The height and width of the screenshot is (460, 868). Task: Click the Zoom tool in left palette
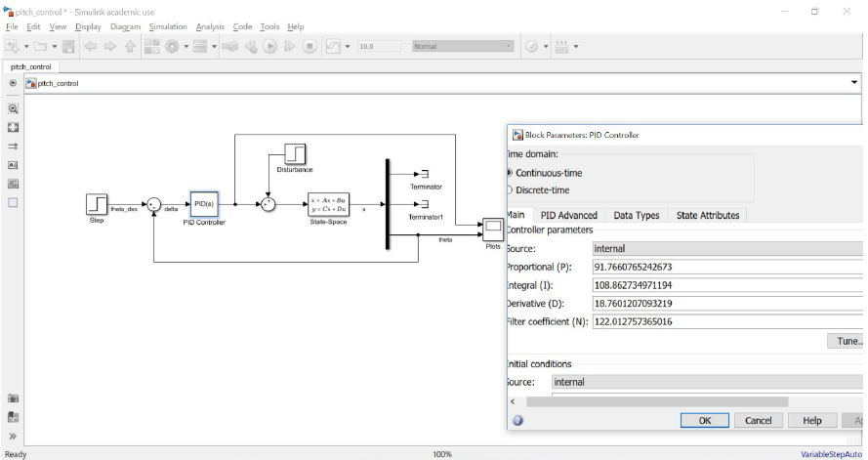pyautogui.click(x=14, y=109)
